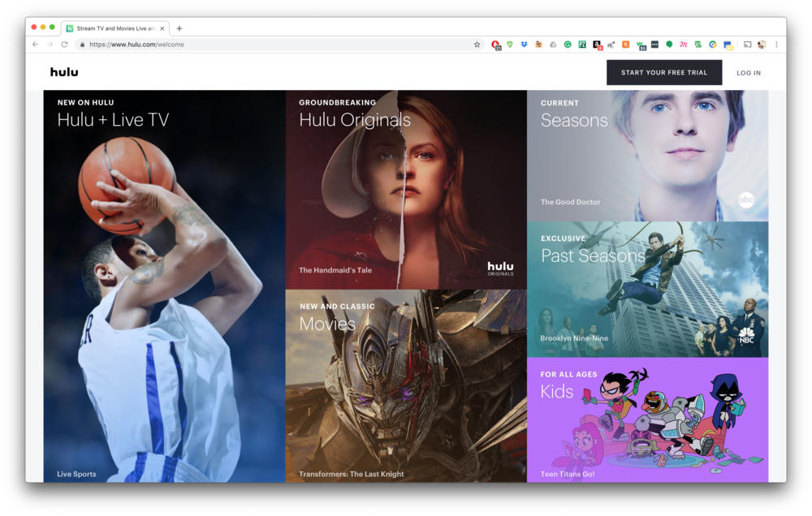Click the padlock site security icon

click(82, 45)
